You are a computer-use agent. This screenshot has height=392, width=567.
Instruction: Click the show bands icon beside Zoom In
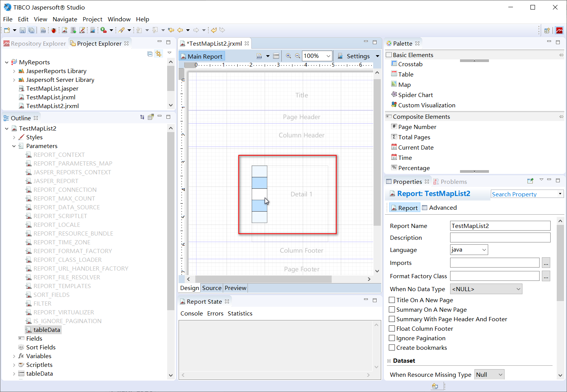click(276, 56)
